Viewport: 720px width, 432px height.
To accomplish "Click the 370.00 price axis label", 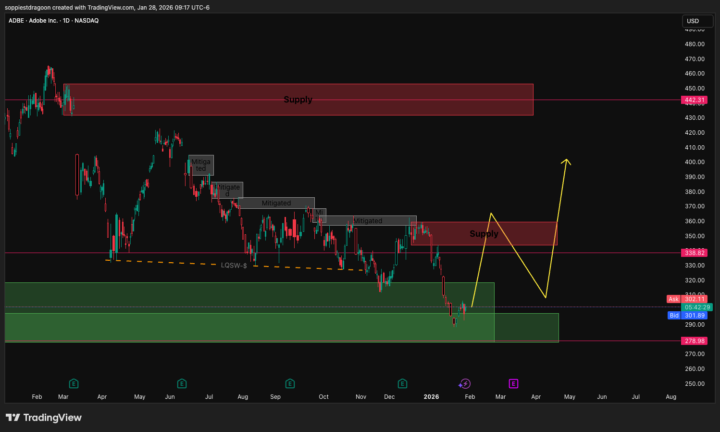I will pos(694,206).
